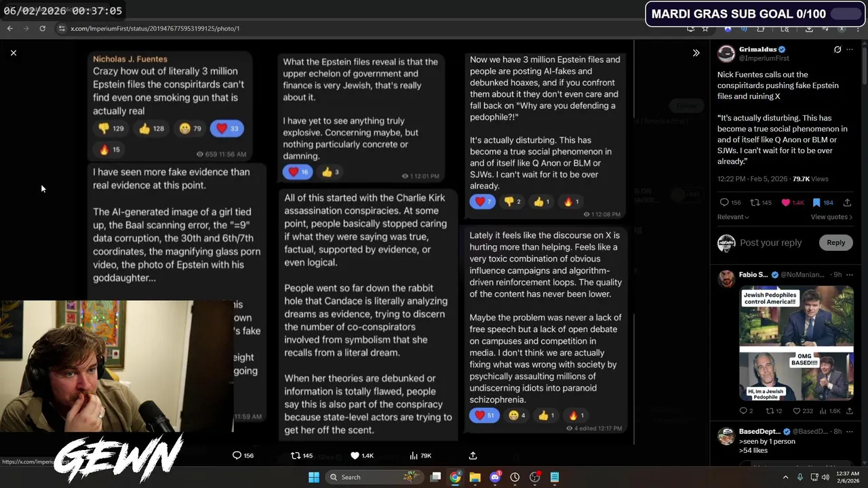Click the taskbar Search box
Viewport: 868px width, 488px height.
click(374, 477)
